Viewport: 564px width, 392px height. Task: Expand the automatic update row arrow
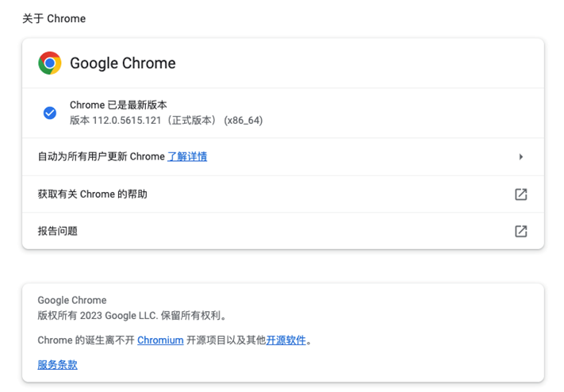pos(520,157)
